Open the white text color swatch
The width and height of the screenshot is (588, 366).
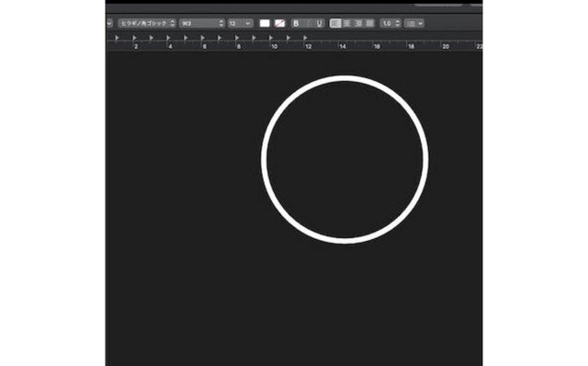(265, 23)
